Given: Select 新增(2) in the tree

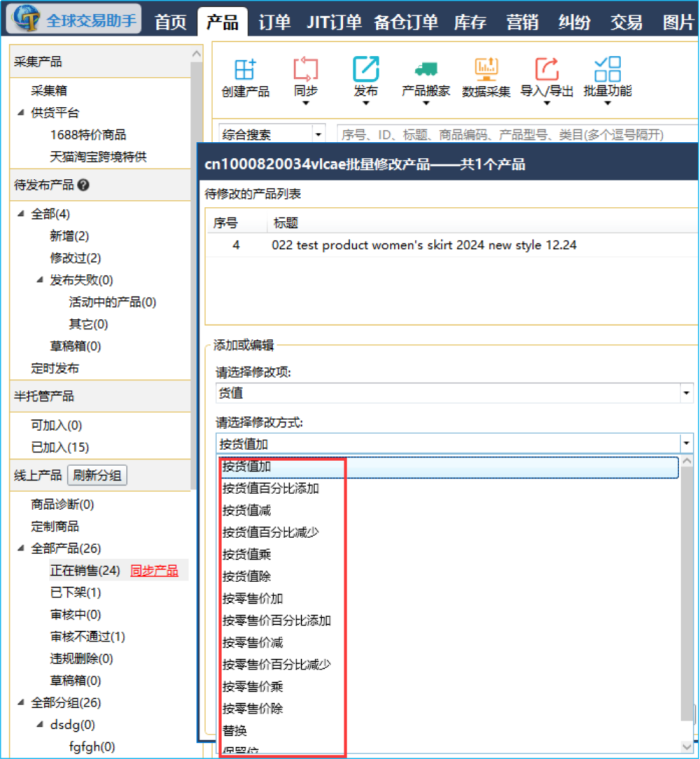Looking at the screenshot, I should pos(70,236).
